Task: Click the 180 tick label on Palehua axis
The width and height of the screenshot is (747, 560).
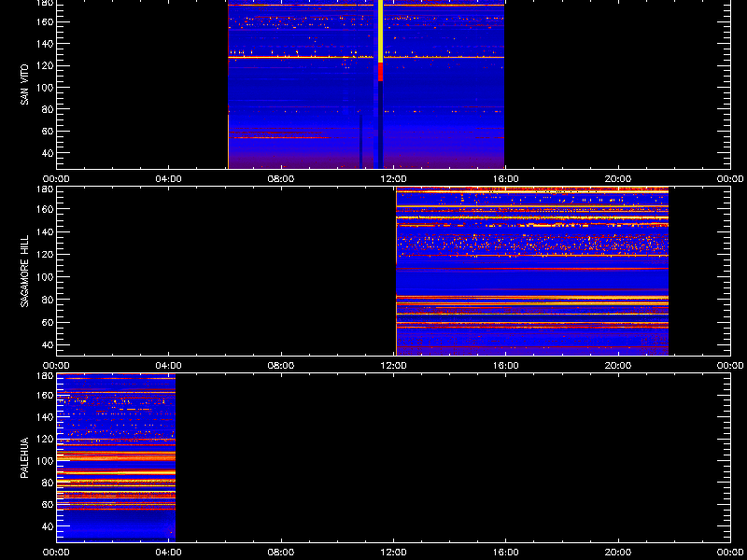Action: pos(46,376)
